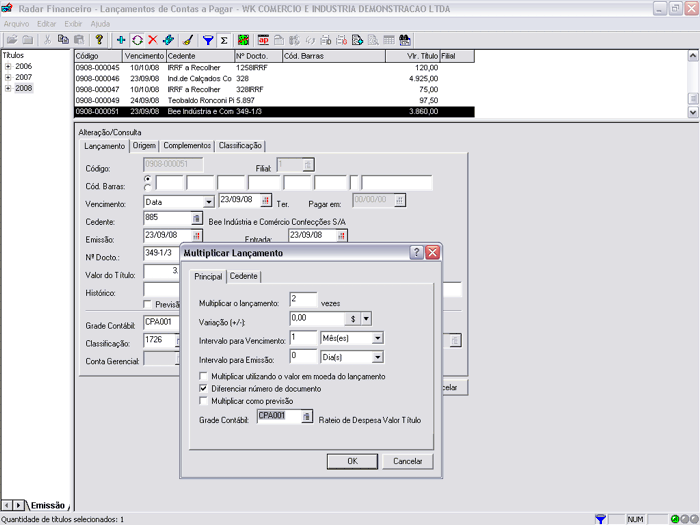Expand the 2008 node in Títulos tree

(x=8, y=89)
